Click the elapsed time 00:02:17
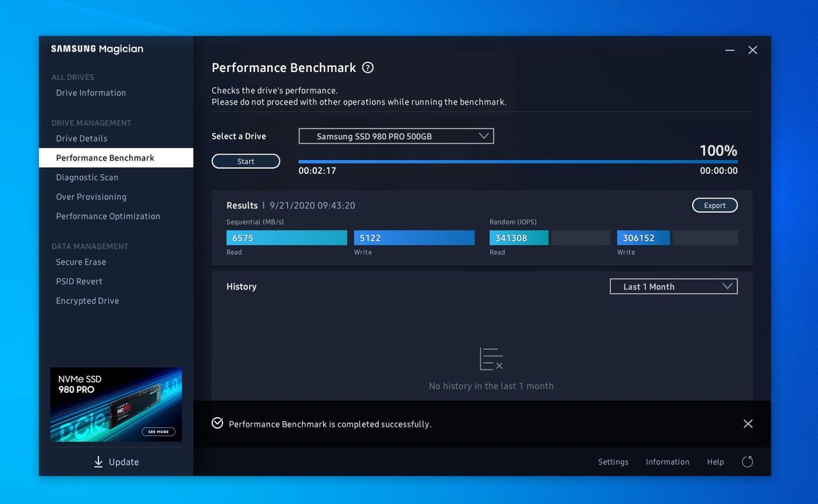Image resolution: width=818 pixels, height=504 pixels. pyautogui.click(x=317, y=171)
